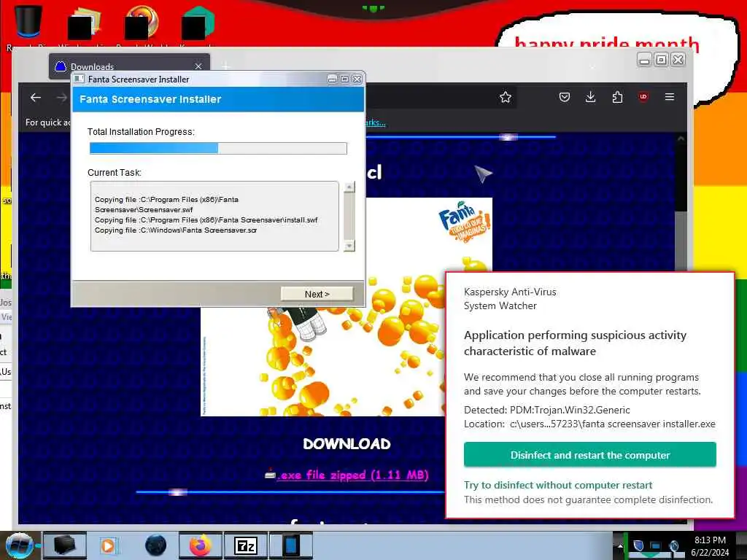Open the 7z taskbar icon
This screenshot has width=747, height=560.
coord(246,545)
